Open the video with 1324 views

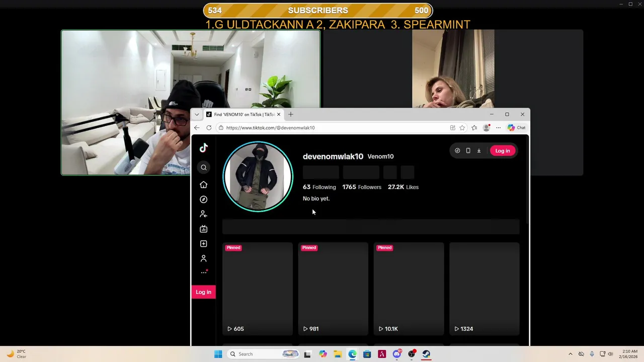[x=484, y=289]
